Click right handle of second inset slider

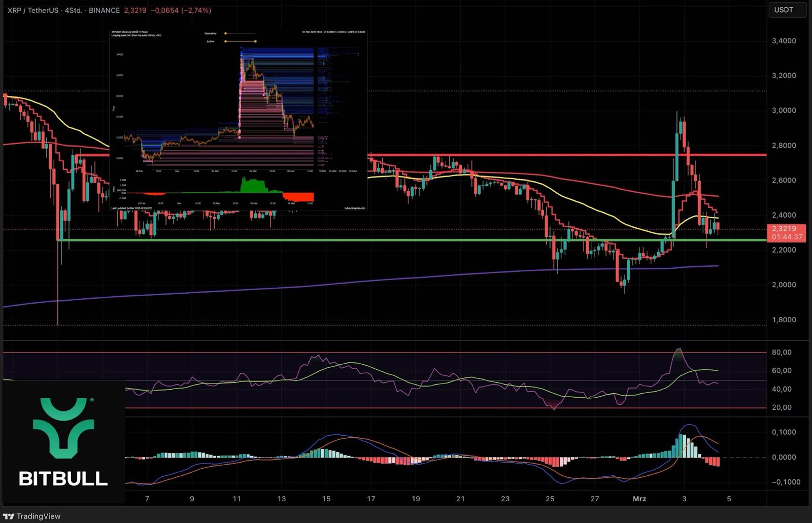[x=255, y=41]
